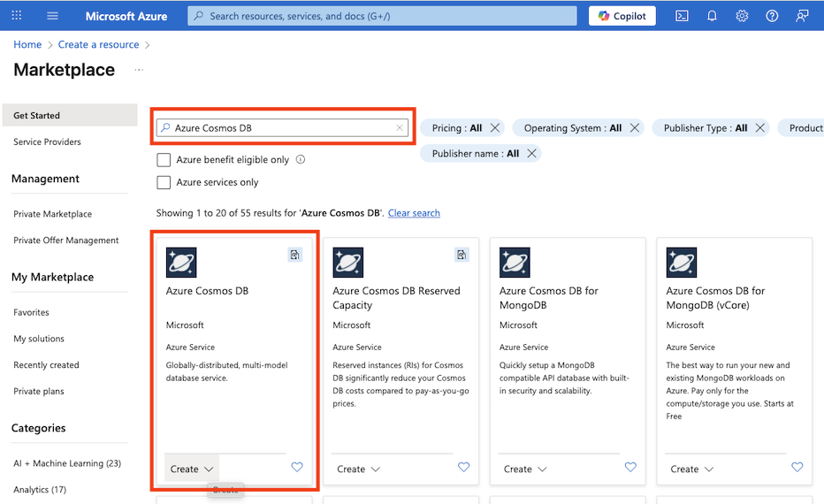Expand Create dropdown for Reserved Capacity
Screen dimensions: 824x504
(x=358, y=469)
